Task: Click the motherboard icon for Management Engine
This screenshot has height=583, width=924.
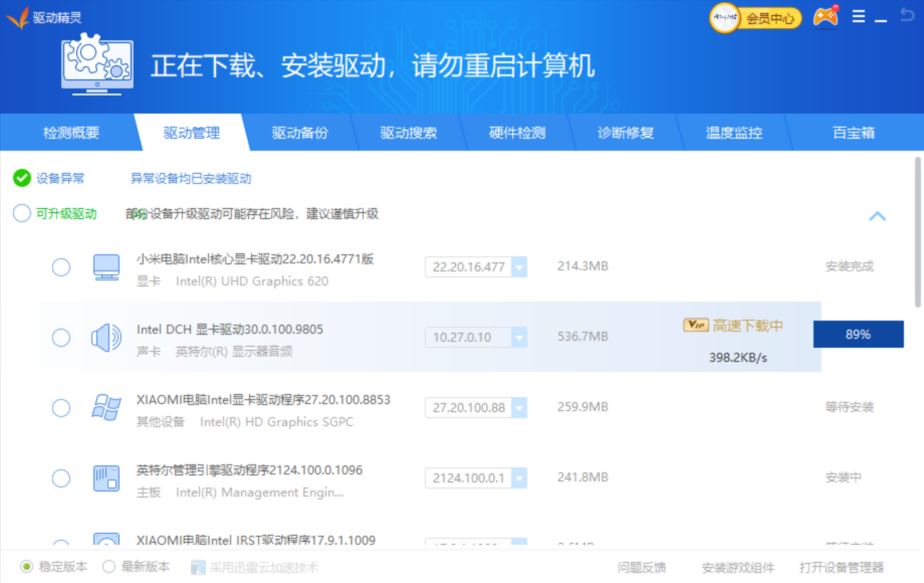Action: [x=106, y=478]
